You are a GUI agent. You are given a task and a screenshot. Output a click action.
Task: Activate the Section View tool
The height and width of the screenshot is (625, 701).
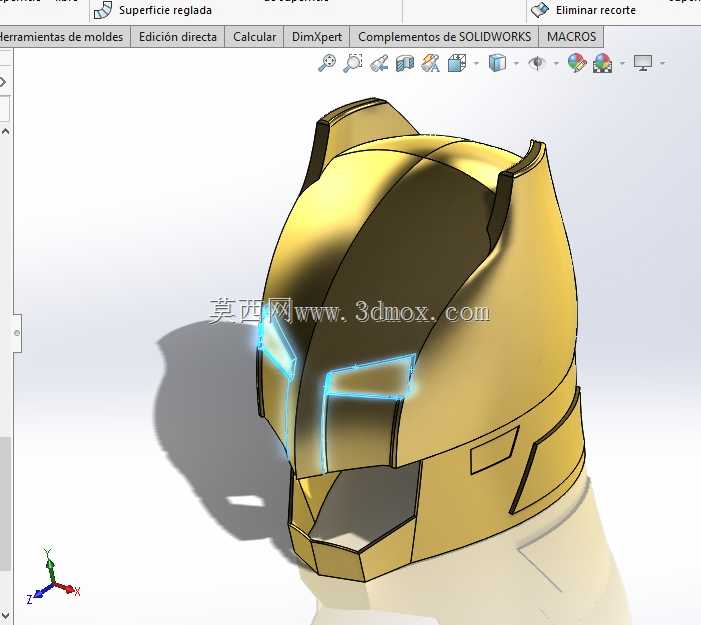pos(405,63)
